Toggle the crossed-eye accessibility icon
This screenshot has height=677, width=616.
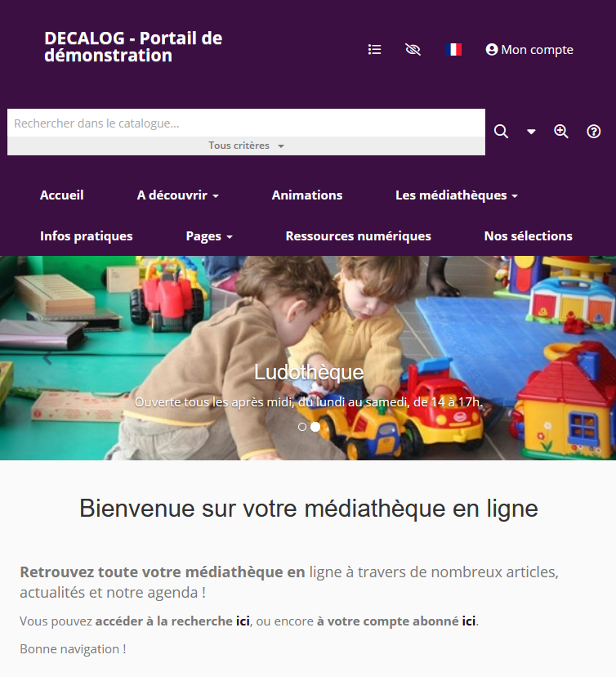tap(413, 50)
